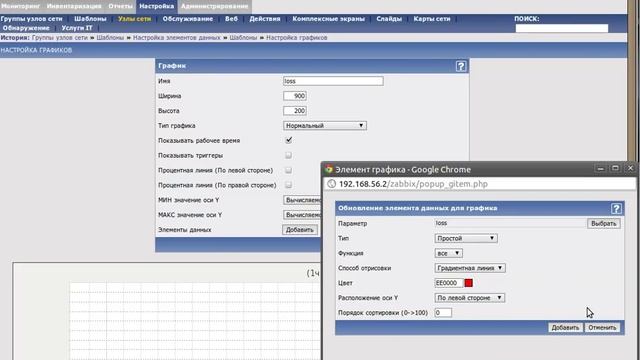Open Тип dropdown showing Простой
The image size is (640, 360).
(x=466, y=238)
